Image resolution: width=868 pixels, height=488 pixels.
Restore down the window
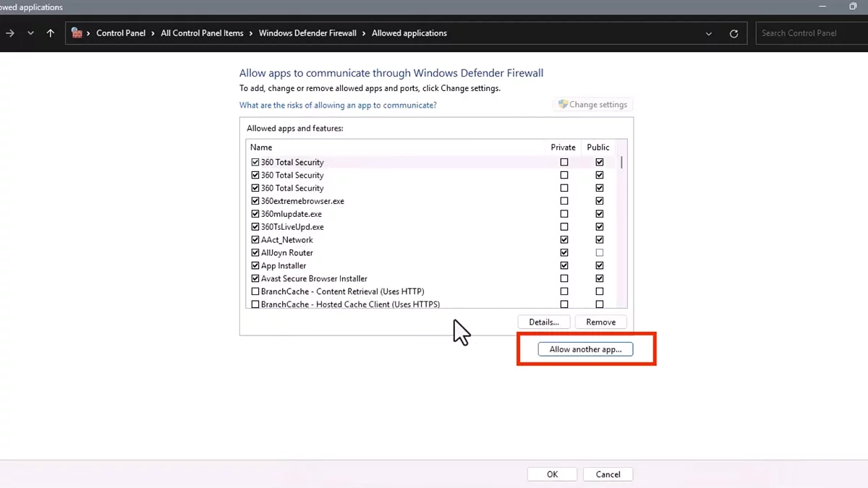[x=853, y=7]
